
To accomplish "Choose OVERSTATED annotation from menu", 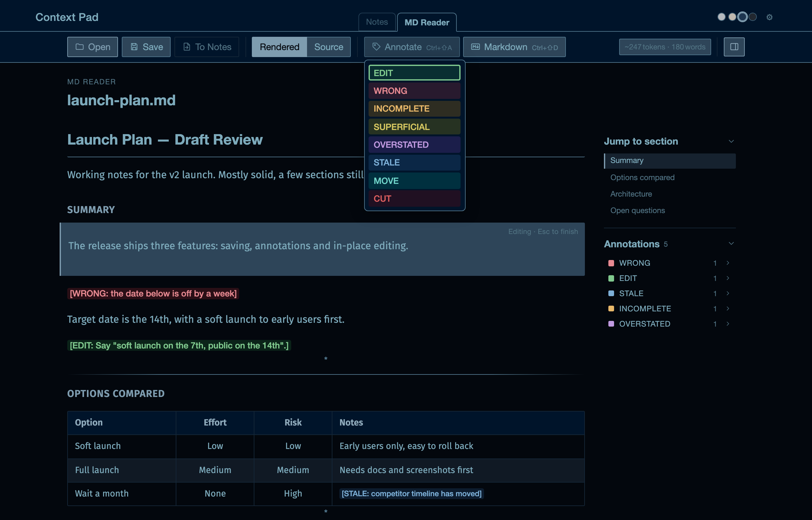I will (415, 145).
